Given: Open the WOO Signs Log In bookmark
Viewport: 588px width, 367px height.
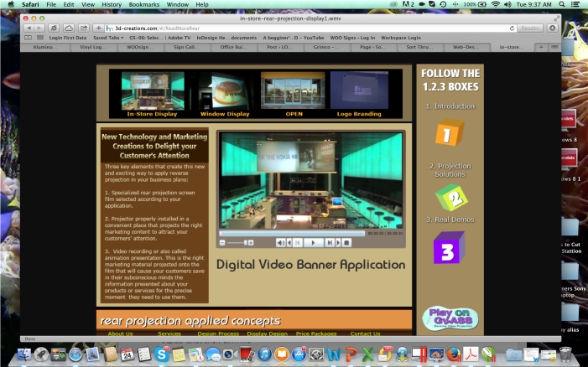Looking at the screenshot, I should click(x=352, y=38).
